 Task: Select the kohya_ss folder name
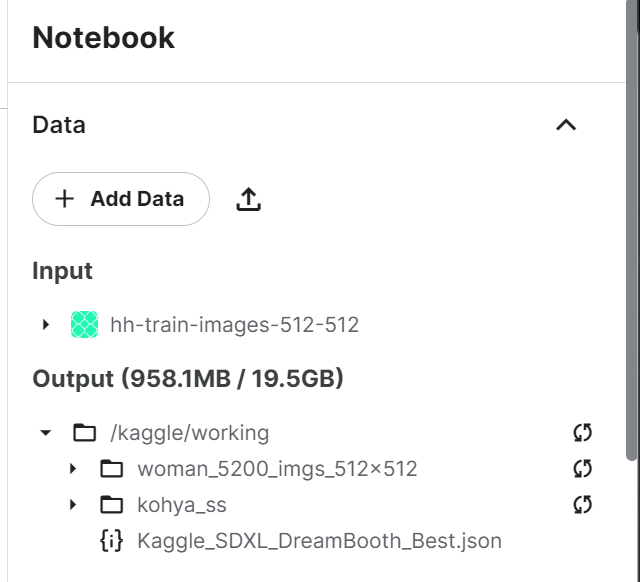coord(182,505)
